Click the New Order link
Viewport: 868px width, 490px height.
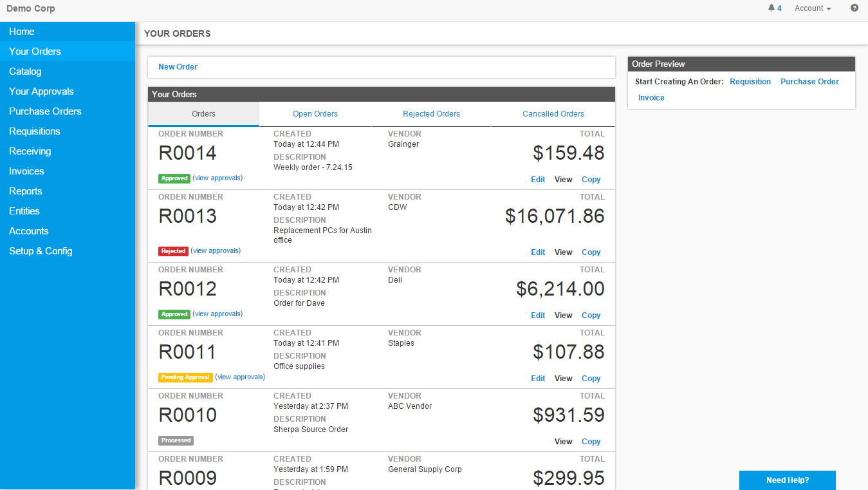pyautogui.click(x=178, y=67)
